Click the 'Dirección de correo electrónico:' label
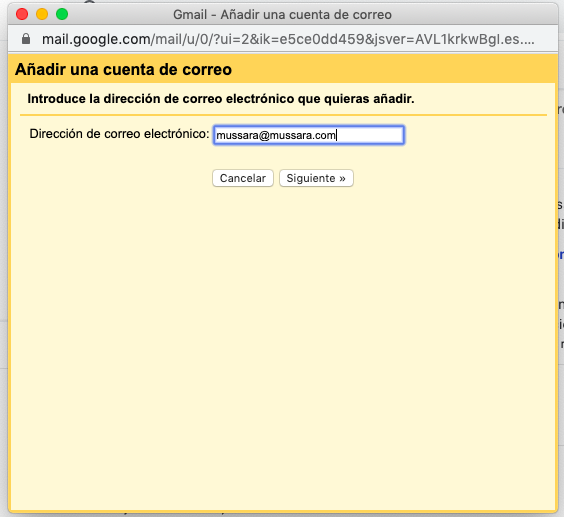564x517 pixels. coord(119,134)
